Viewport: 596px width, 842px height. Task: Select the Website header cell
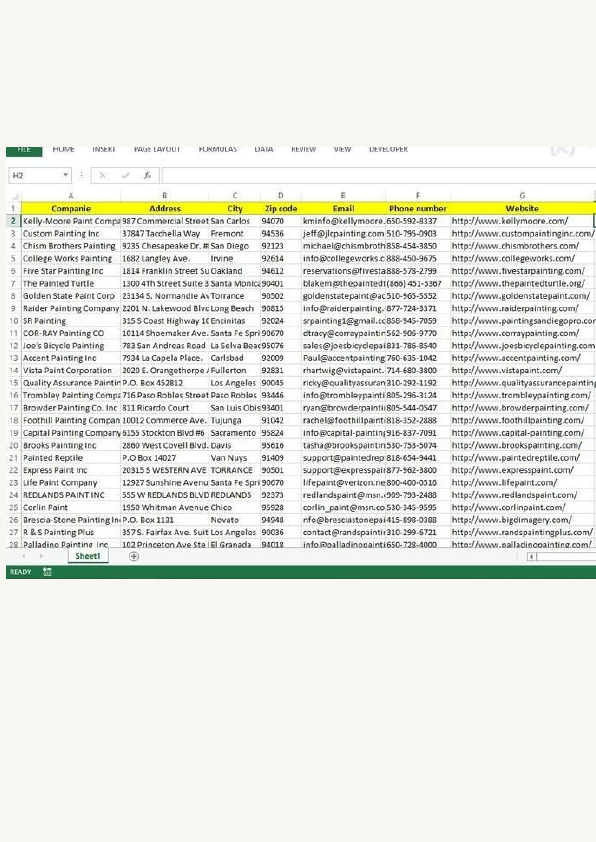(522, 208)
